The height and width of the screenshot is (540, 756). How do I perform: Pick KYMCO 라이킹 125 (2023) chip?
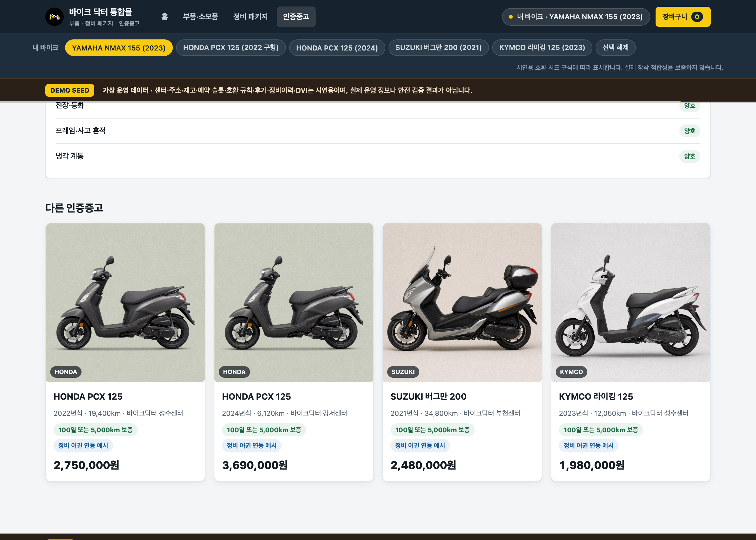coord(542,48)
